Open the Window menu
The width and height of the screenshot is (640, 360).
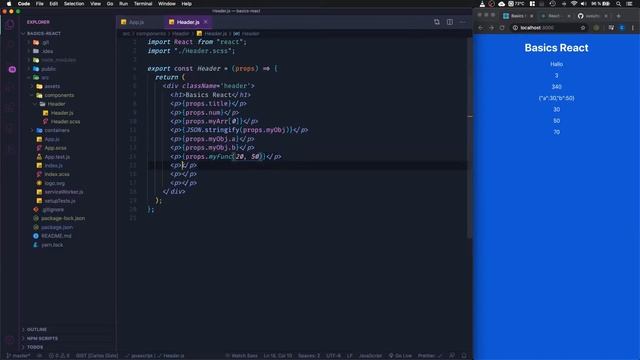(167, 4)
